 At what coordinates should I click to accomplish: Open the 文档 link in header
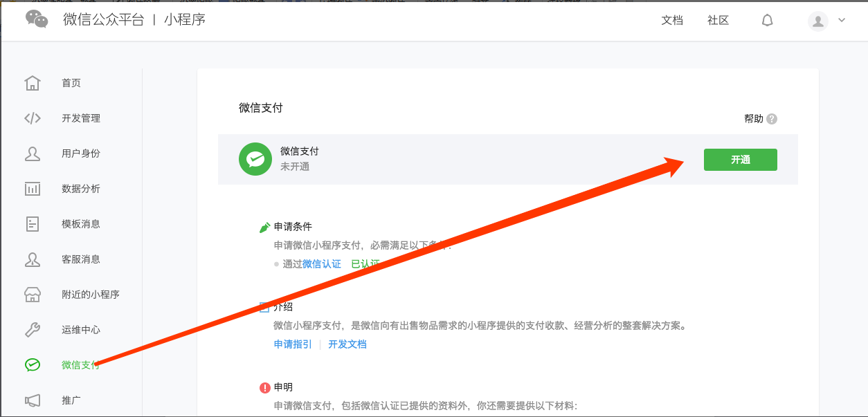tap(672, 21)
